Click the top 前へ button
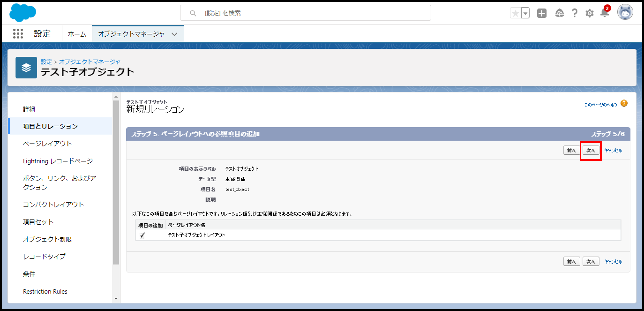Viewport: 644px width, 311px height. [x=571, y=150]
